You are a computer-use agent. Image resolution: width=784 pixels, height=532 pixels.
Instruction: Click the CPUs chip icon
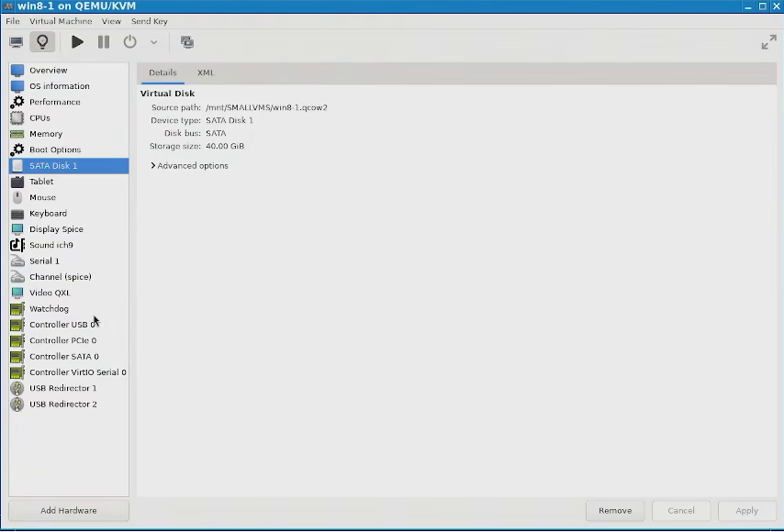[x=17, y=118]
